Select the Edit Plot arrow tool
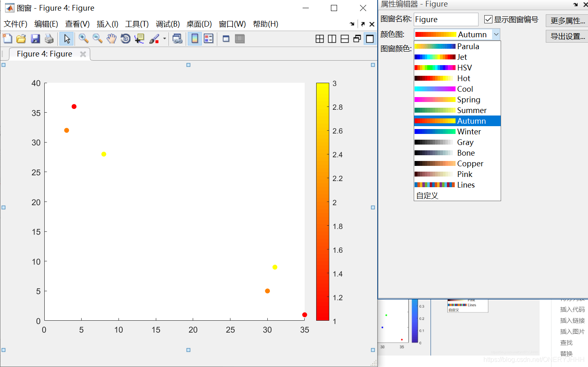 click(67, 39)
